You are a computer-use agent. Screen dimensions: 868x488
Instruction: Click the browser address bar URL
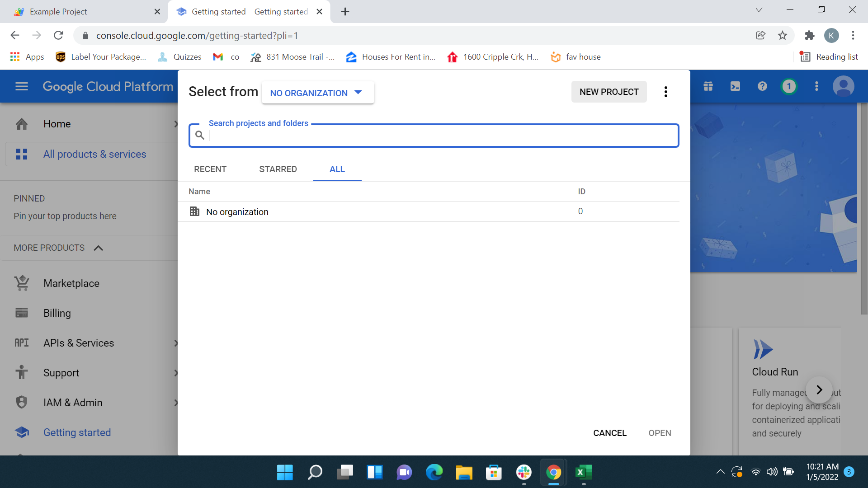coord(197,35)
